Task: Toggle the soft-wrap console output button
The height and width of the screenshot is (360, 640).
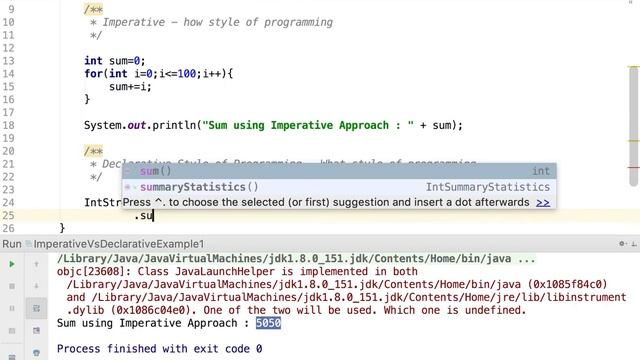Action: pyautogui.click(x=36, y=308)
